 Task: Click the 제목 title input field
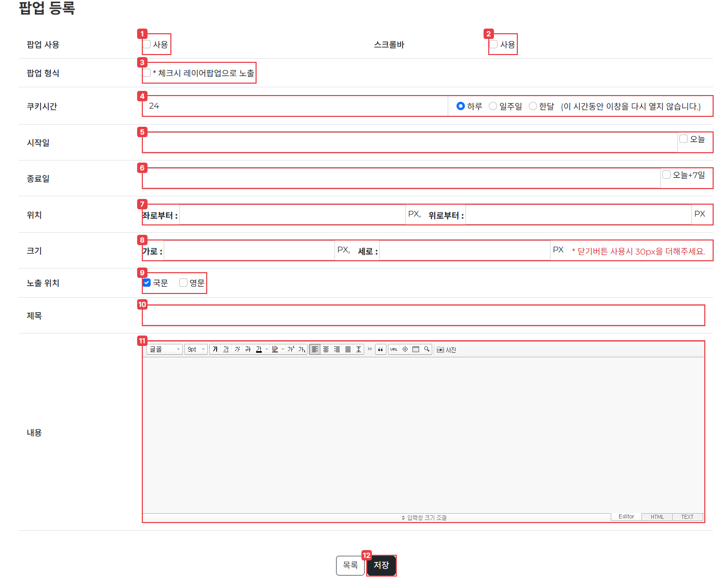point(423,315)
